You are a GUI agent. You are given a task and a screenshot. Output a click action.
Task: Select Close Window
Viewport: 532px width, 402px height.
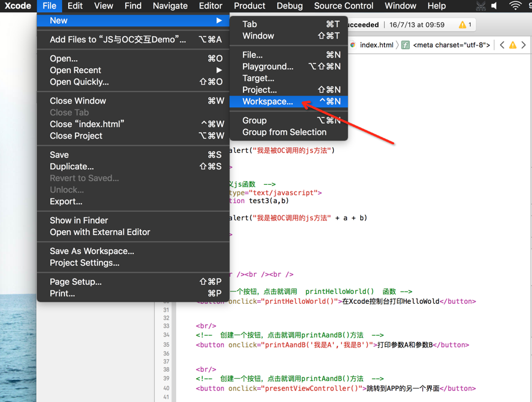(133, 101)
